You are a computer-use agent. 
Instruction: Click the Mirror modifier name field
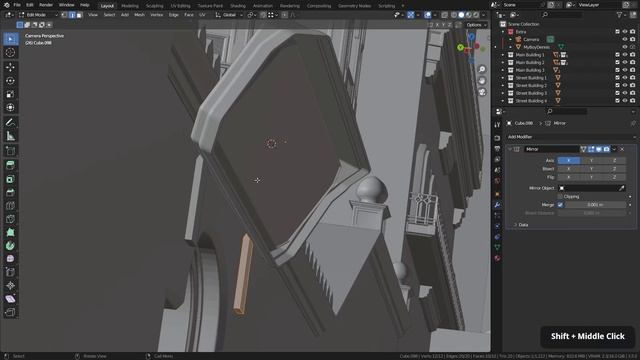(x=551, y=149)
